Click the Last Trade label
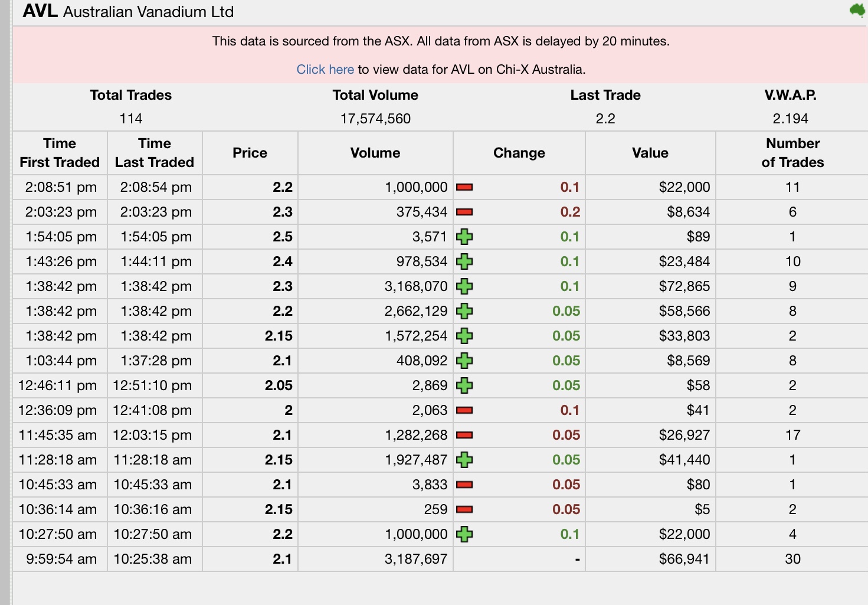 [605, 95]
